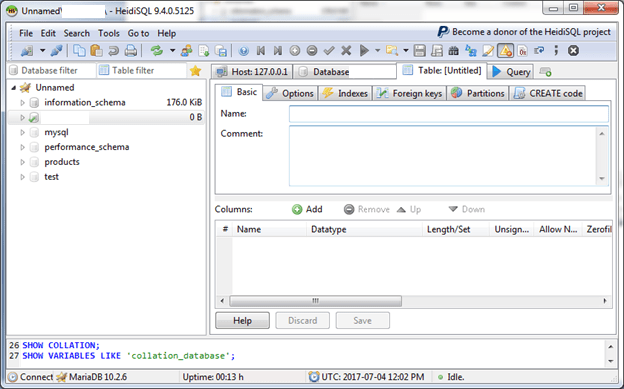Toggle the stop-on-errors warning icon
This screenshot has height=389, width=624.
point(505,51)
